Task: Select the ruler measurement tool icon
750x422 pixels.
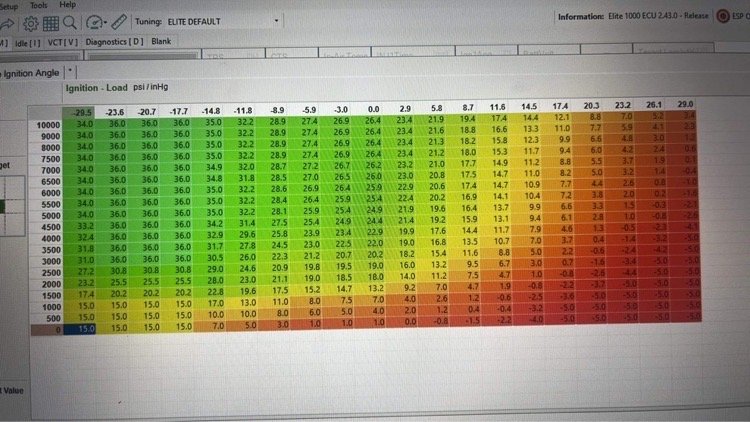Action: pos(119,22)
